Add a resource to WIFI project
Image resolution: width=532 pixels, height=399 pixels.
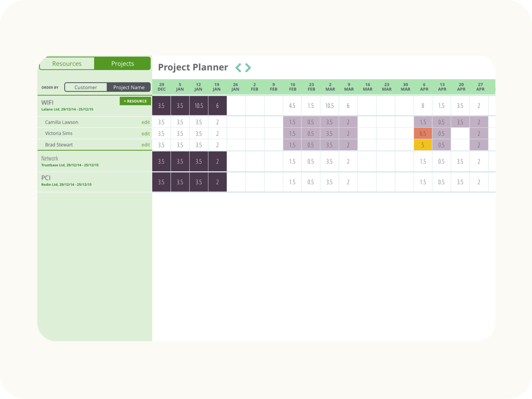[135, 101]
